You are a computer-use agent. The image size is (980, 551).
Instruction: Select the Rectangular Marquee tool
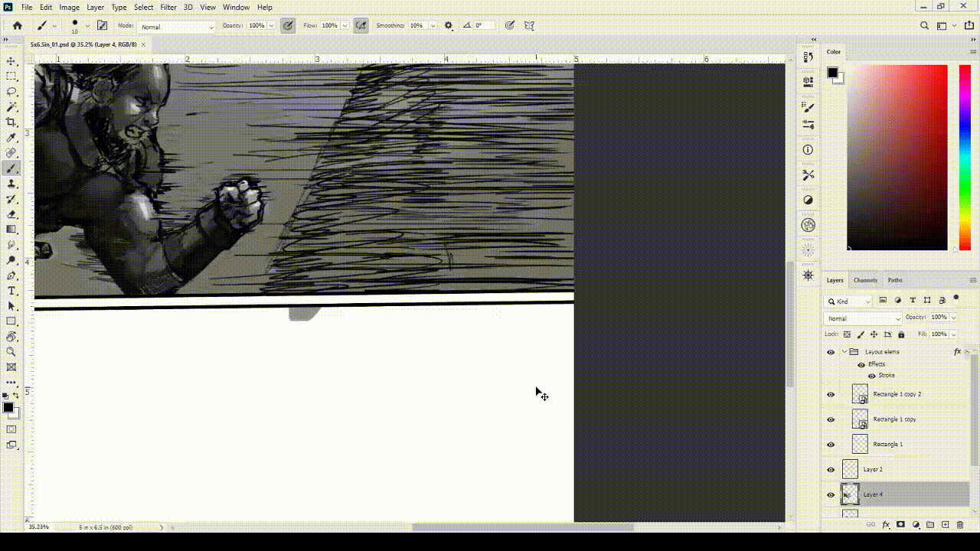click(x=11, y=77)
